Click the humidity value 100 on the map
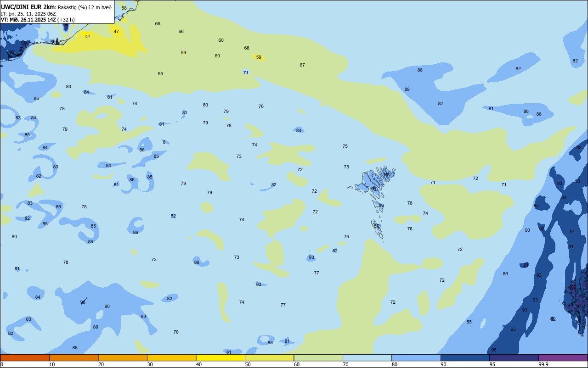This screenshot has width=588, height=368. tap(573, 287)
